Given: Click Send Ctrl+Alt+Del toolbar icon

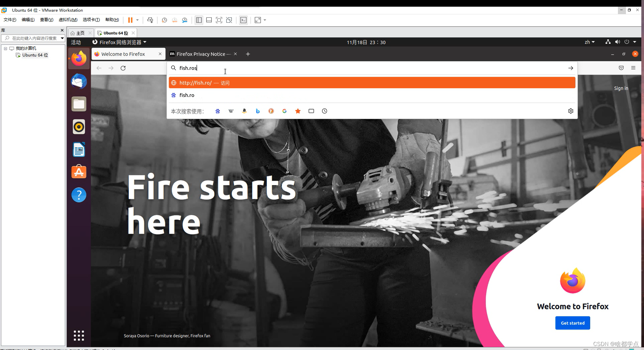Looking at the screenshot, I should pyautogui.click(x=150, y=20).
